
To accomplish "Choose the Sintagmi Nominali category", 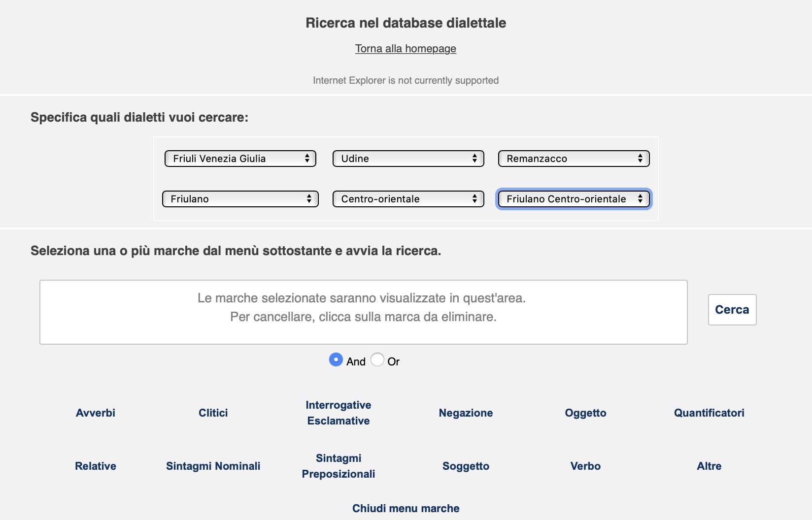I will point(213,466).
